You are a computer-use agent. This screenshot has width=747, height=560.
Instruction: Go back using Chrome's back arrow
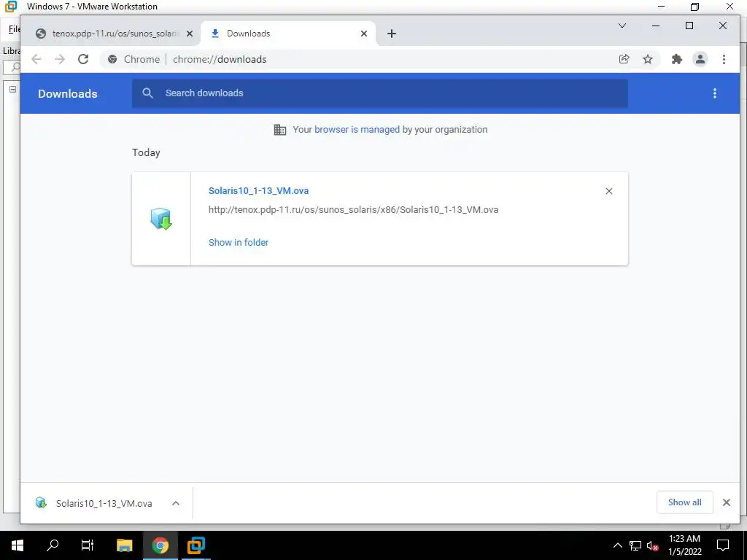tap(36, 59)
